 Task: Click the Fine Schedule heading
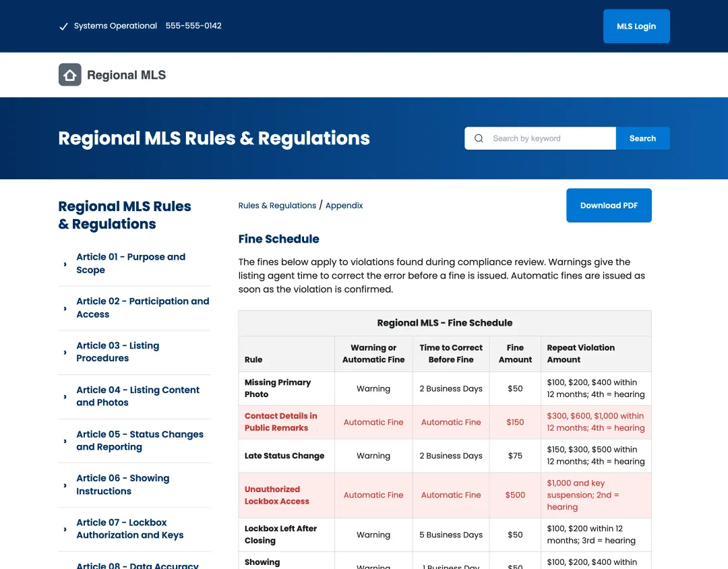tap(278, 239)
